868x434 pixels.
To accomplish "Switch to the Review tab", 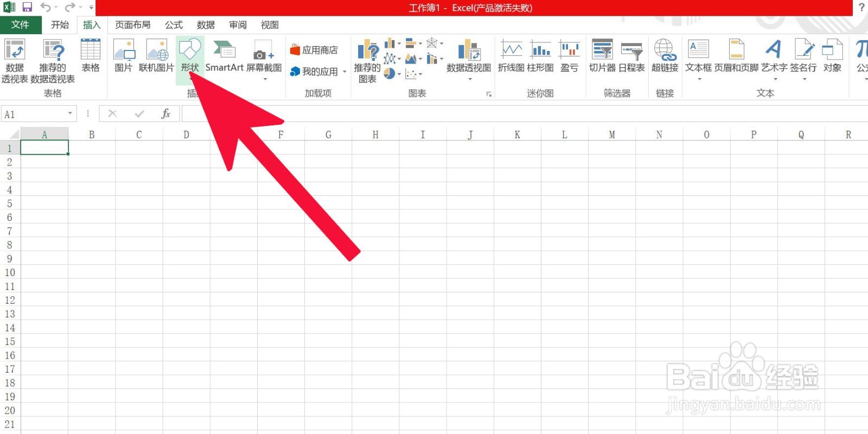I will pos(238,24).
